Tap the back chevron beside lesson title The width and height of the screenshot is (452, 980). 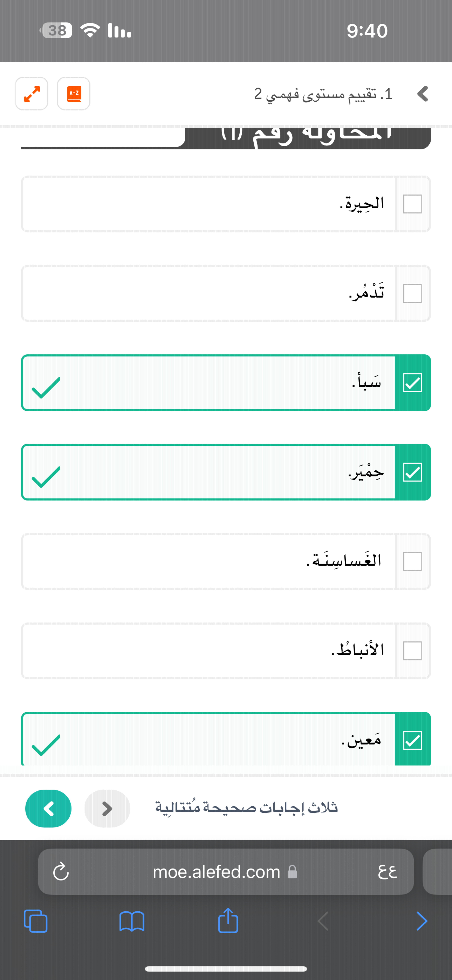click(x=423, y=94)
